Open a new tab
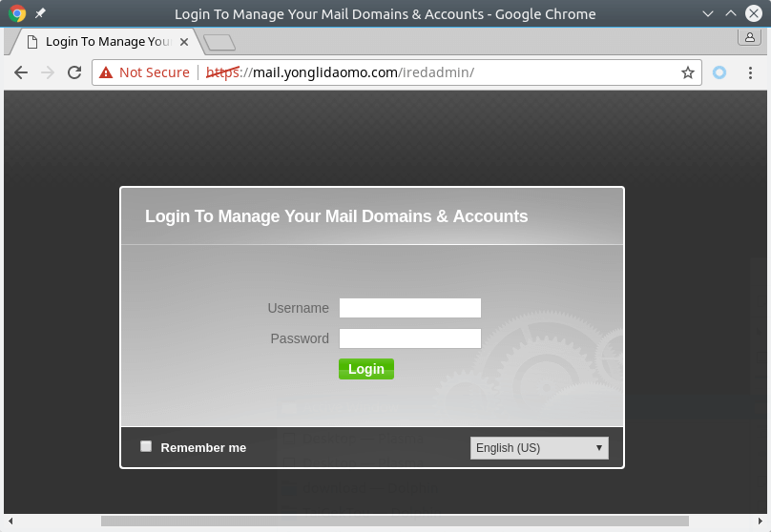This screenshot has height=532, width=771. point(219,42)
